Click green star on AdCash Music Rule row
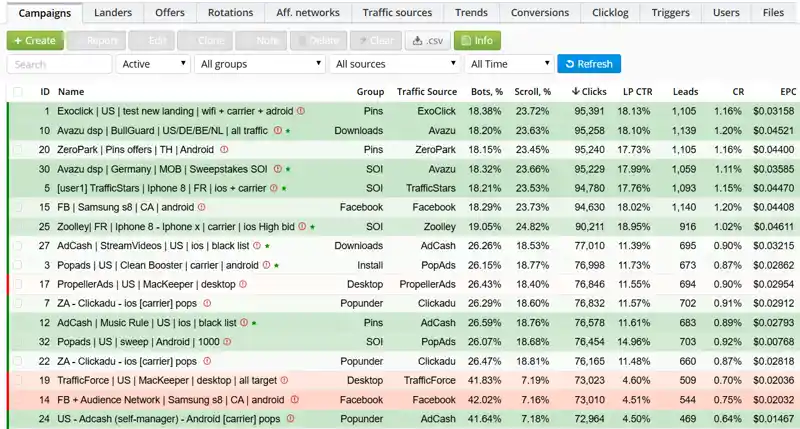800x429 pixels. point(254,323)
